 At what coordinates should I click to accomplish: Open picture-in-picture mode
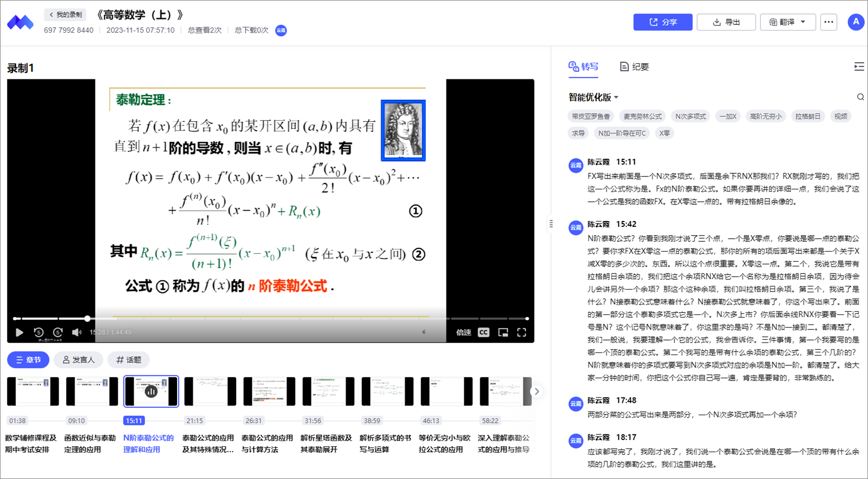coord(503,332)
